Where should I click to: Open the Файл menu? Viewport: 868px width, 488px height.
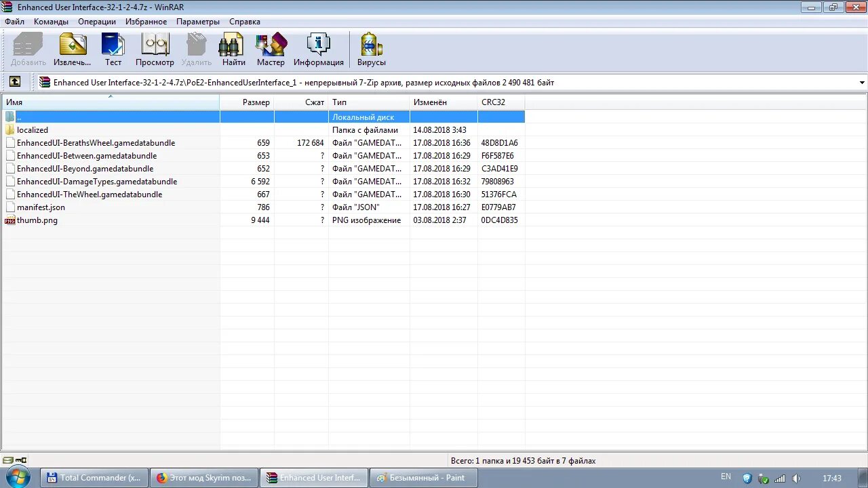point(14,22)
